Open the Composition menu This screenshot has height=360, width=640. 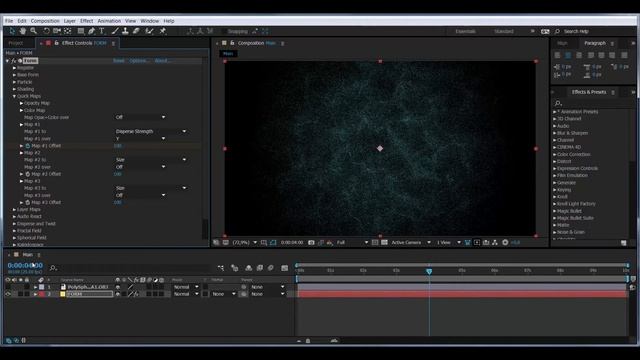(45, 21)
